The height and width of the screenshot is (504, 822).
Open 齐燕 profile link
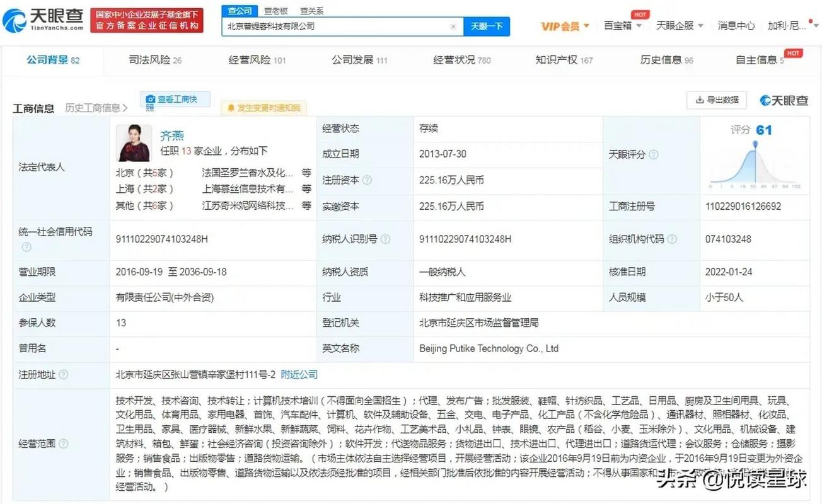172,135
